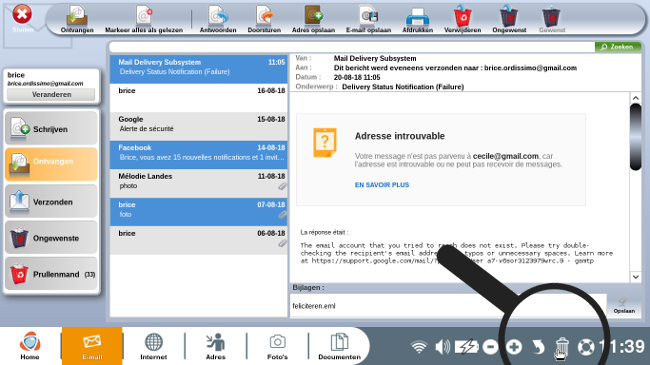Click the Zoeken search button
Screen dimensions: 650x365
click(618, 47)
